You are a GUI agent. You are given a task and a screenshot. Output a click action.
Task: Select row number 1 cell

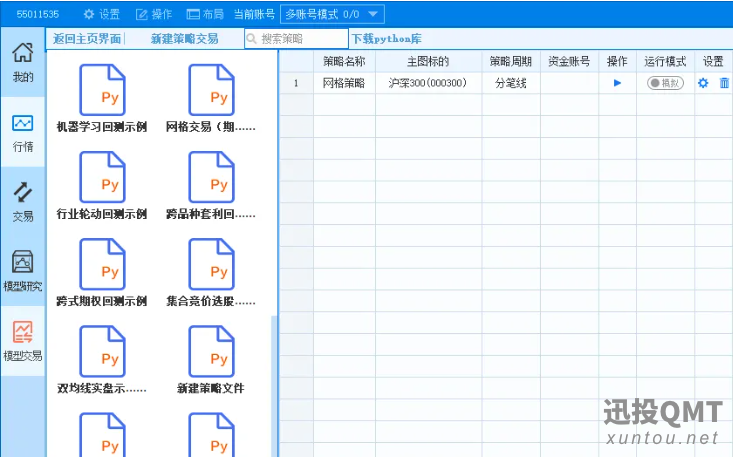point(296,83)
